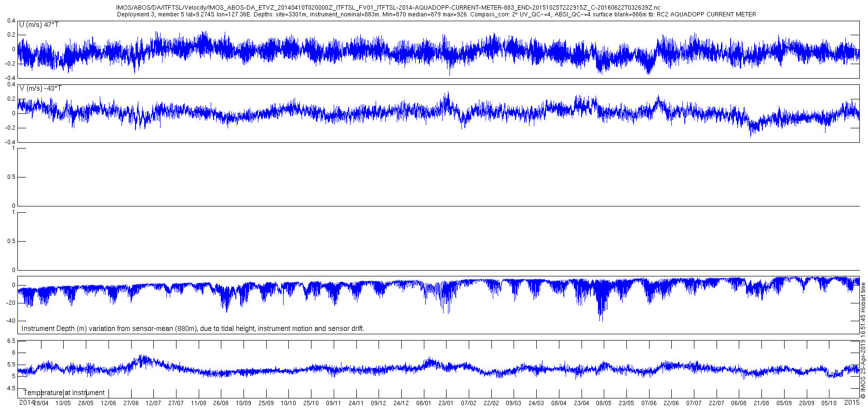The width and height of the screenshot is (868, 410).
Task: Select date tick '11/08'
Action: [199, 403]
